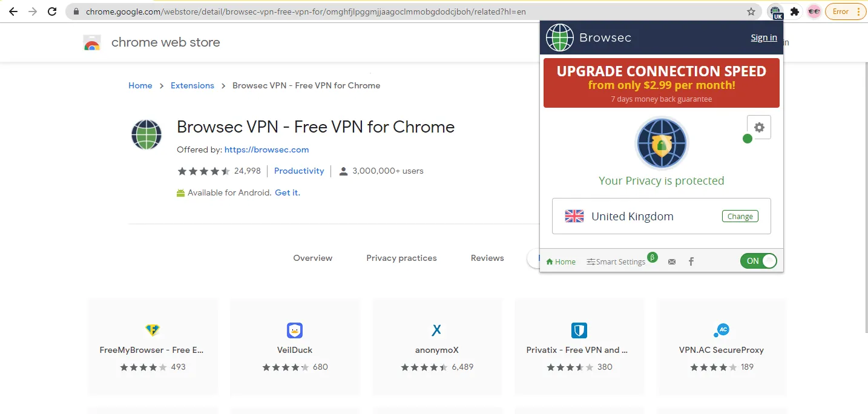Open the browsec.com developer link
Viewport: 868px width, 414px height.
(266, 149)
